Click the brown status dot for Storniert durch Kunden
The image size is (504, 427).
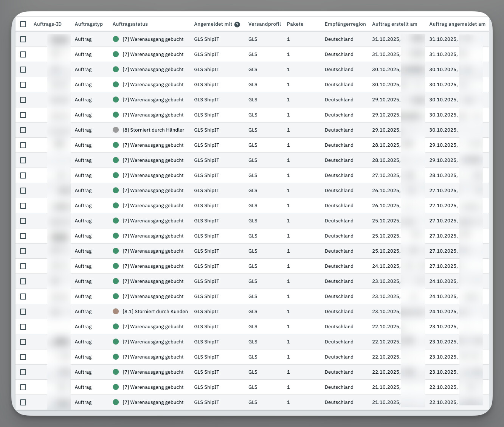[116, 312]
